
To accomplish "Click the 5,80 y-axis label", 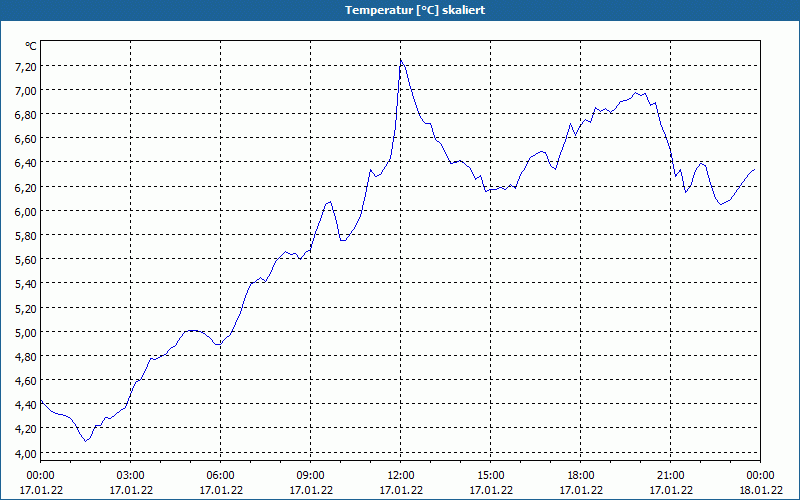I will click(26, 236).
